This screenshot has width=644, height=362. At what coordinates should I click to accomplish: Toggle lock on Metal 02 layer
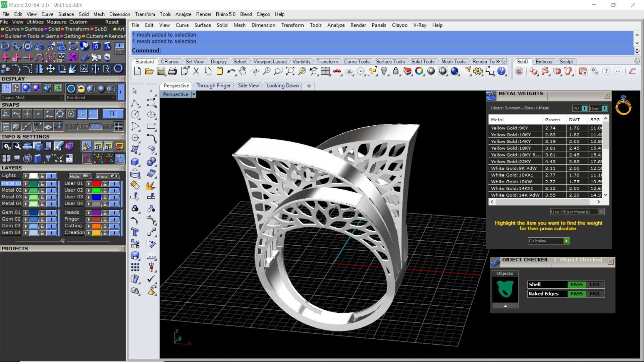point(42,190)
